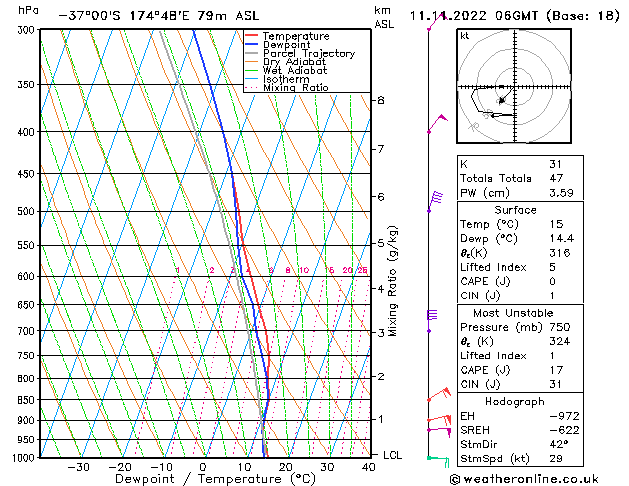Screen dimensions: 629x486
Task: Click the Surface section header
Action: pos(515,210)
